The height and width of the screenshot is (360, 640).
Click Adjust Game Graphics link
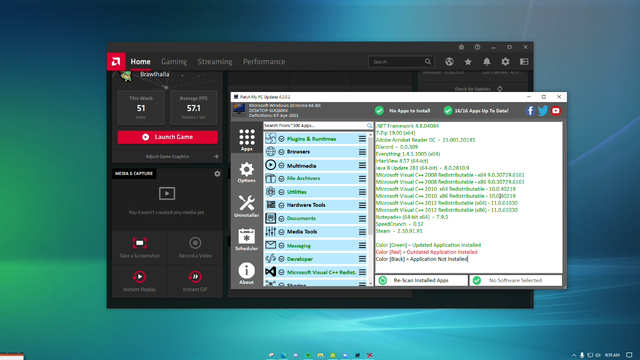[x=167, y=156]
